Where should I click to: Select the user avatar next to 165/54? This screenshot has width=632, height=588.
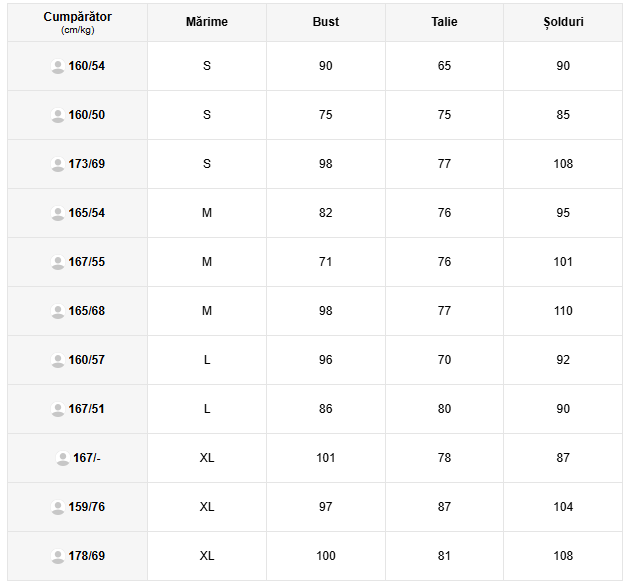[x=58, y=213]
